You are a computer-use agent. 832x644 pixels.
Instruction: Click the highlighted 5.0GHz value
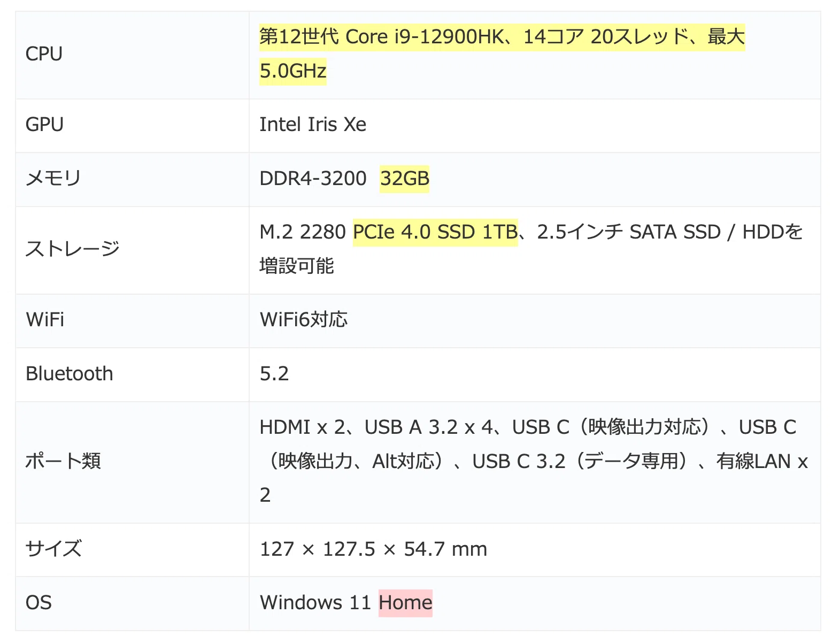[x=293, y=71]
